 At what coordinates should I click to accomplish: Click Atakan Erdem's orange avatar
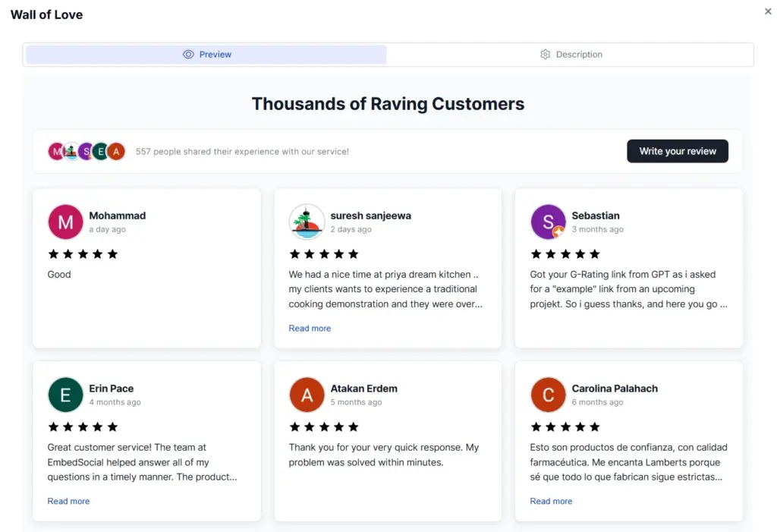307,395
